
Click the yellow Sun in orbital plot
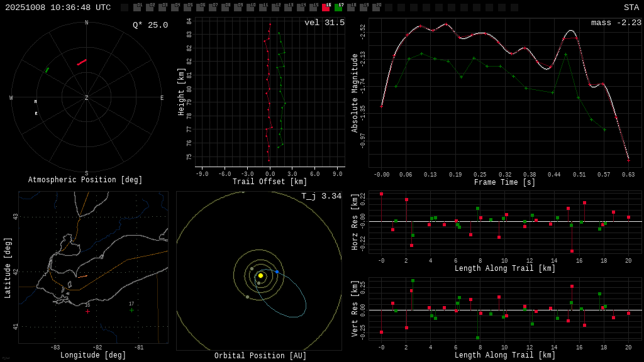pos(260,275)
